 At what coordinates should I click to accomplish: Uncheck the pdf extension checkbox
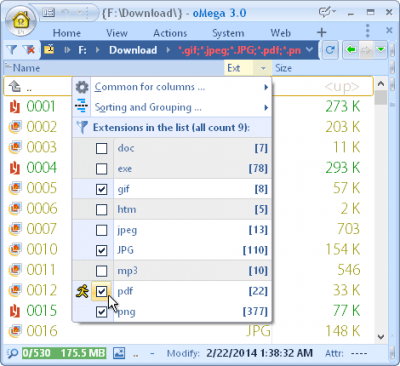[x=101, y=291]
